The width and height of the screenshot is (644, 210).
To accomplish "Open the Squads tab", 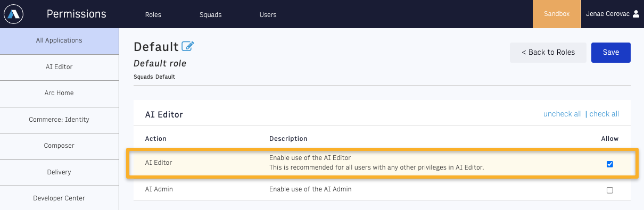I will tap(210, 15).
